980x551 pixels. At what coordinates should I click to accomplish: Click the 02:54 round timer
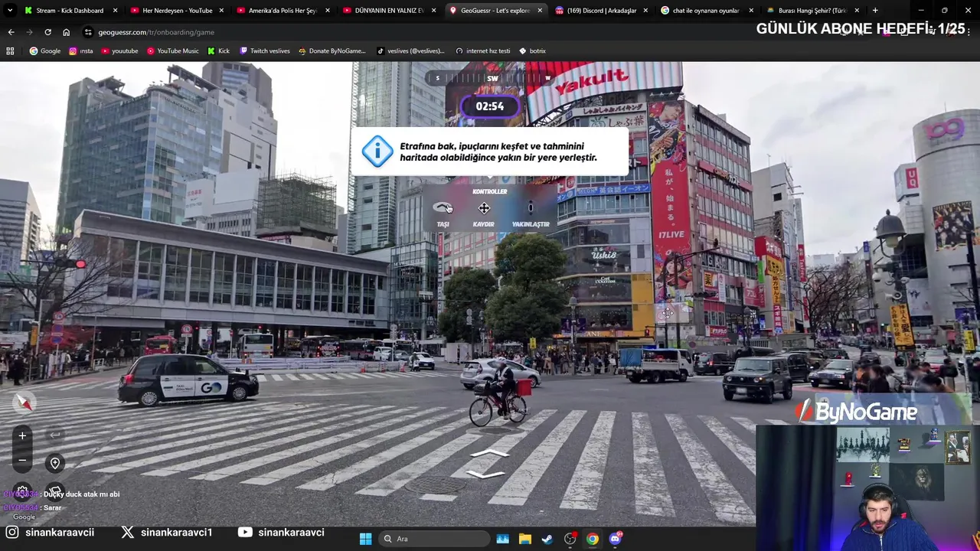pos(490,106)
